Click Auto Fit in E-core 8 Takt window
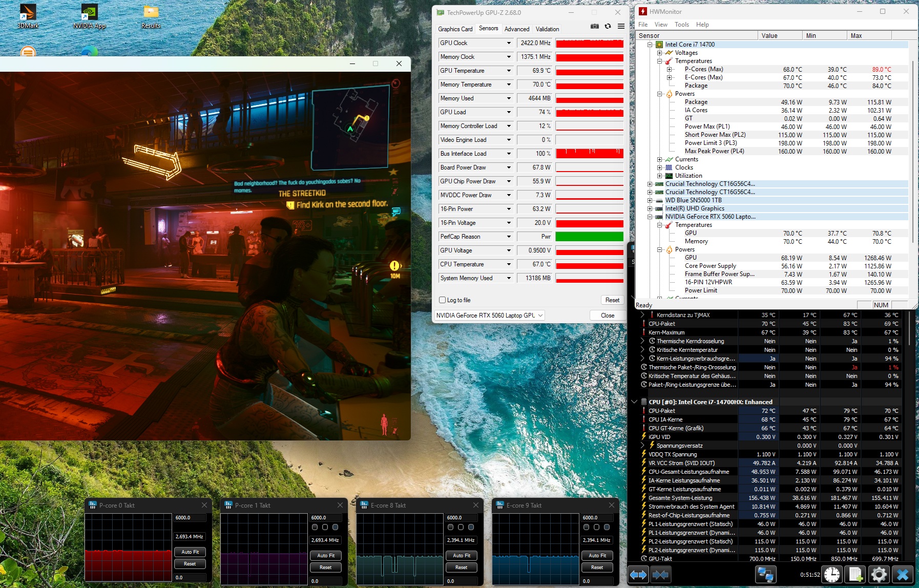Viewport: 919px width, 588px height. [461, 555]
